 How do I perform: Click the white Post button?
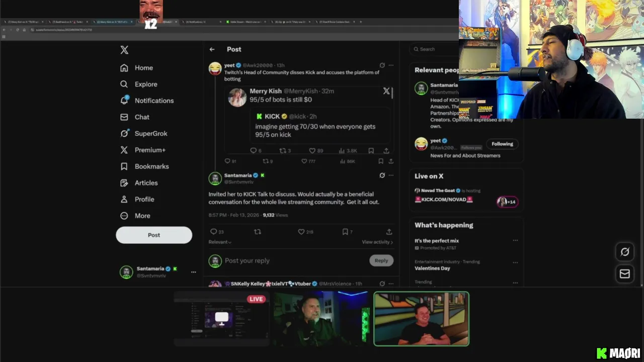(154, 235)
